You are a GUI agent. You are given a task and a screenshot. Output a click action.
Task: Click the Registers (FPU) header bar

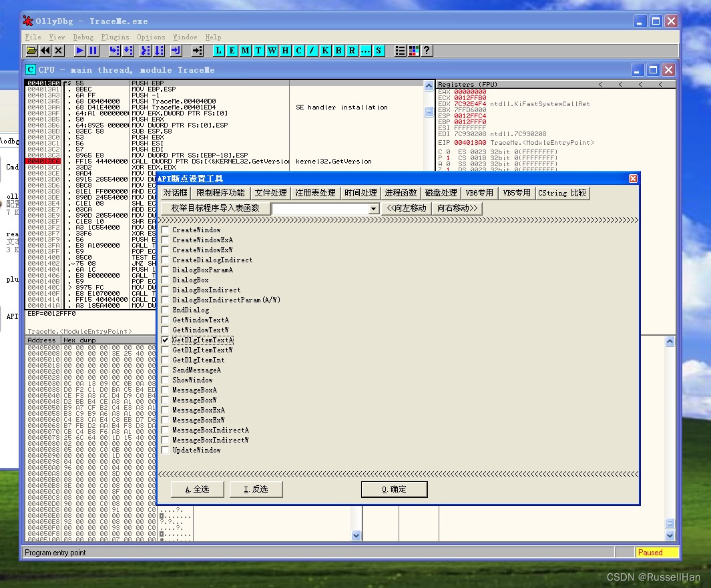pos(556,84)
